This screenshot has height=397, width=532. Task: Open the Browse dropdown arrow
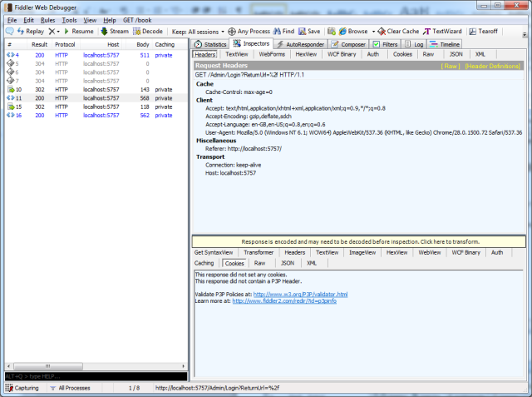coord(373,32)
